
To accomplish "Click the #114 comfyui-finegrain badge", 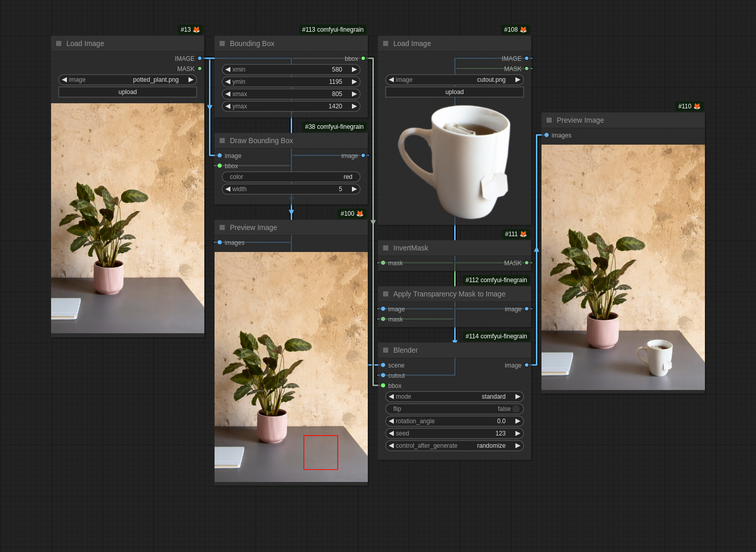I will (496, 336).
